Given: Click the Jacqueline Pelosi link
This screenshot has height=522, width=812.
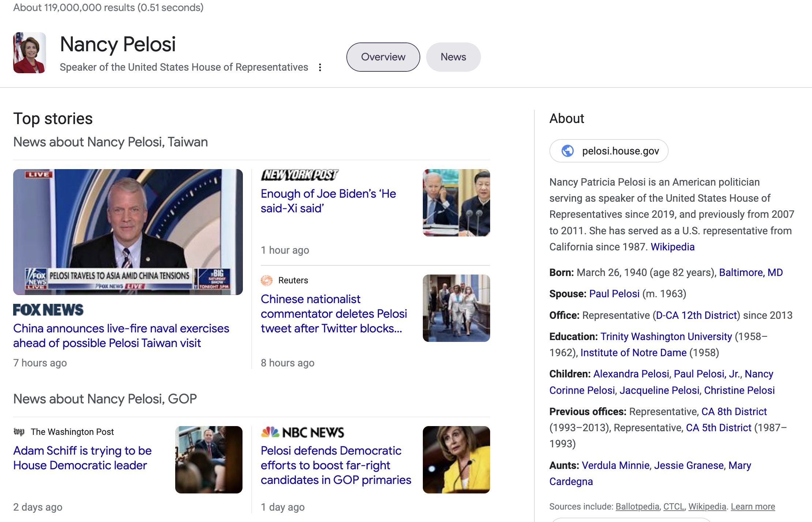Looking at the screenshot, I should (659, 391).
